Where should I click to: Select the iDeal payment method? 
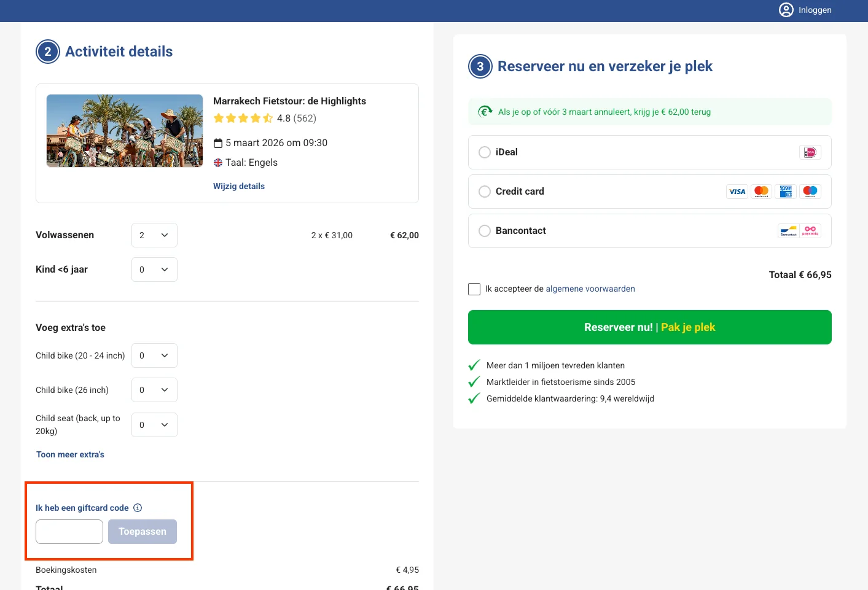point(485,152)
